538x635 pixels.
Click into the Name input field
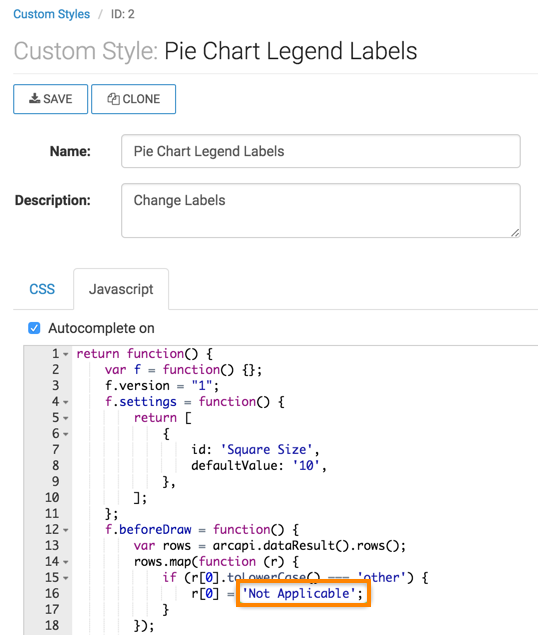click(321, 151)
